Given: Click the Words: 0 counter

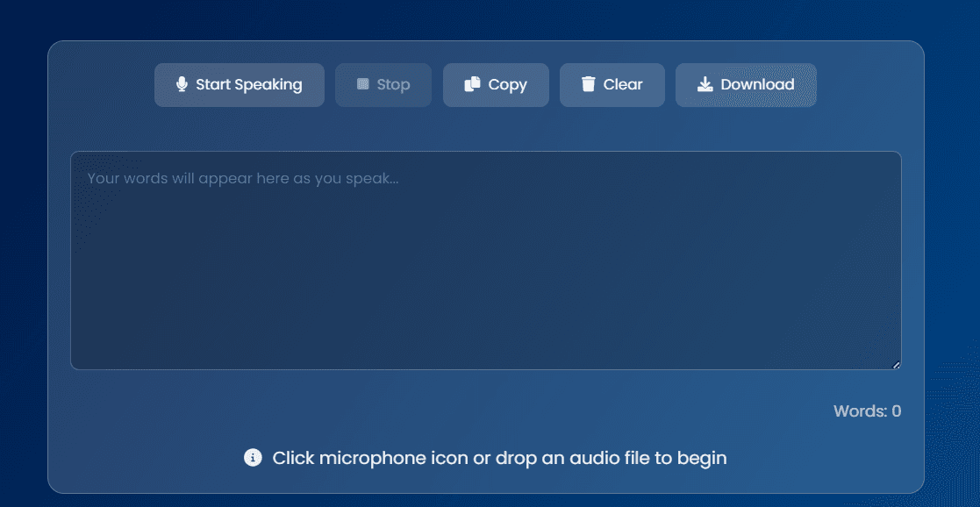Looking at the screenshot, I should (x=867, y=411).
